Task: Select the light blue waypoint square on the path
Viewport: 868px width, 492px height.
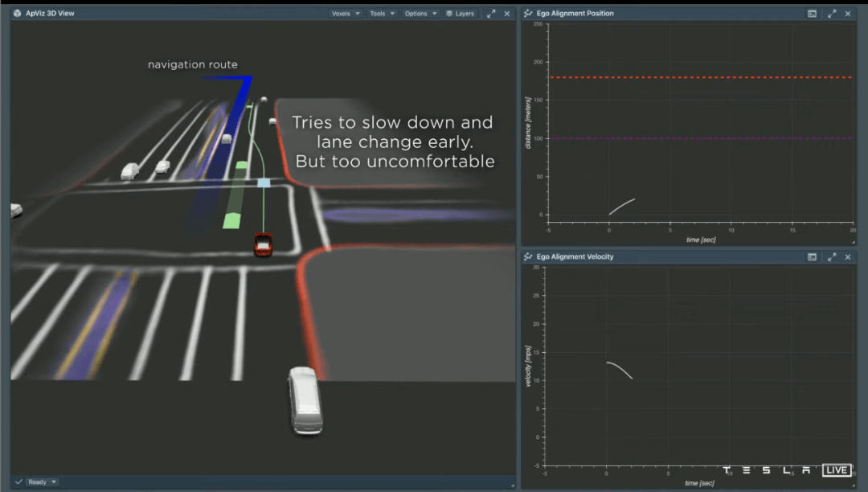Action: click(x=264, y=182)
